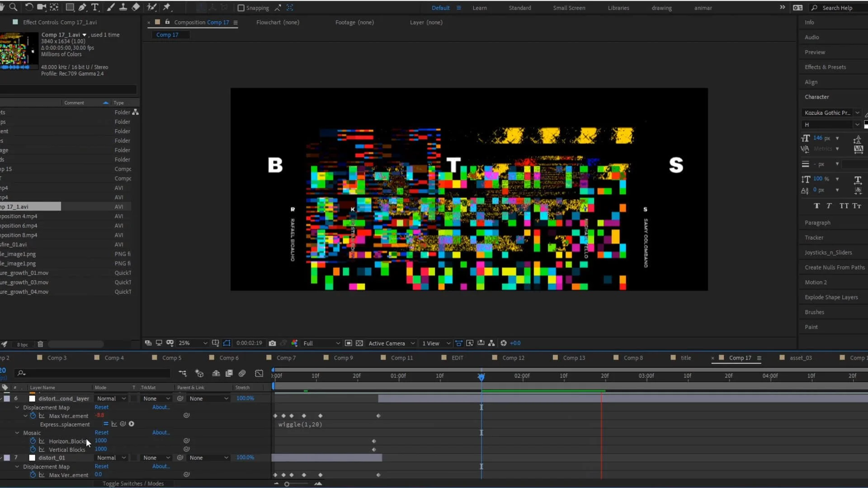
Task: Switch to the Standard workspace
Action: click(x=519, y=8)
